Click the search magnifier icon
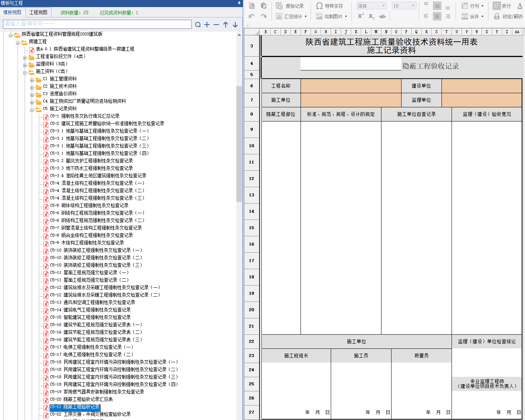 pos(198,25)
